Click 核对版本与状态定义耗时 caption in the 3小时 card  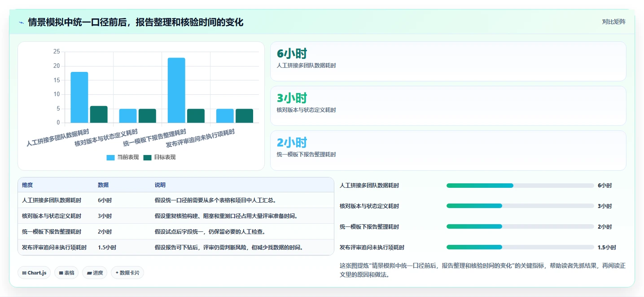click(307, 110)
